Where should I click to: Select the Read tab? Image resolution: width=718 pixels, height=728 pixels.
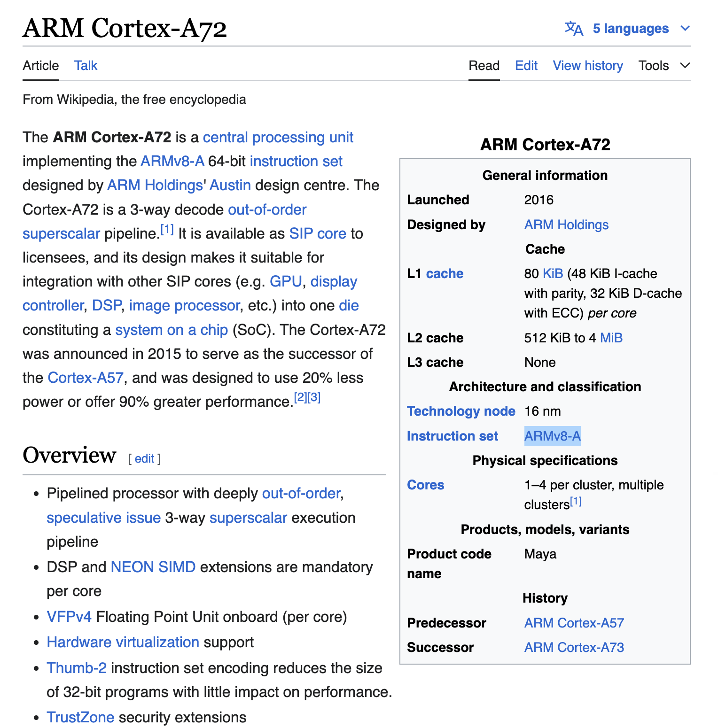point(484,66)
